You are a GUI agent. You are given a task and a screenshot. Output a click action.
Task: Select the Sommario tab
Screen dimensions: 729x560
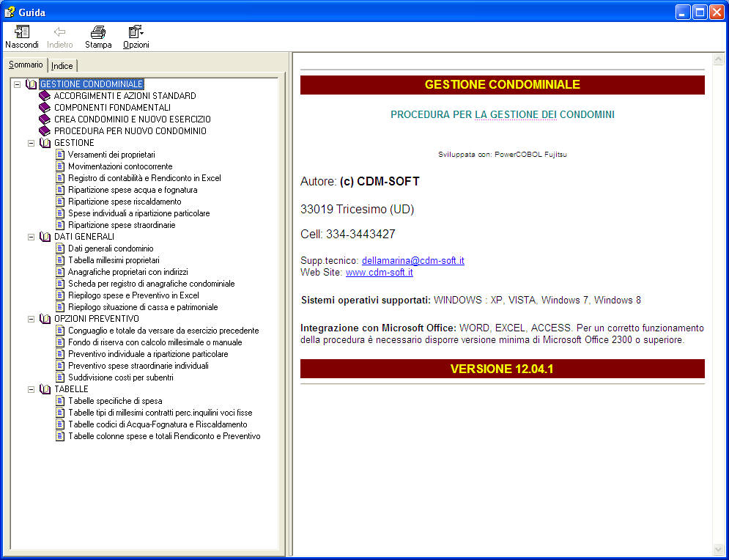coord(26,65)
